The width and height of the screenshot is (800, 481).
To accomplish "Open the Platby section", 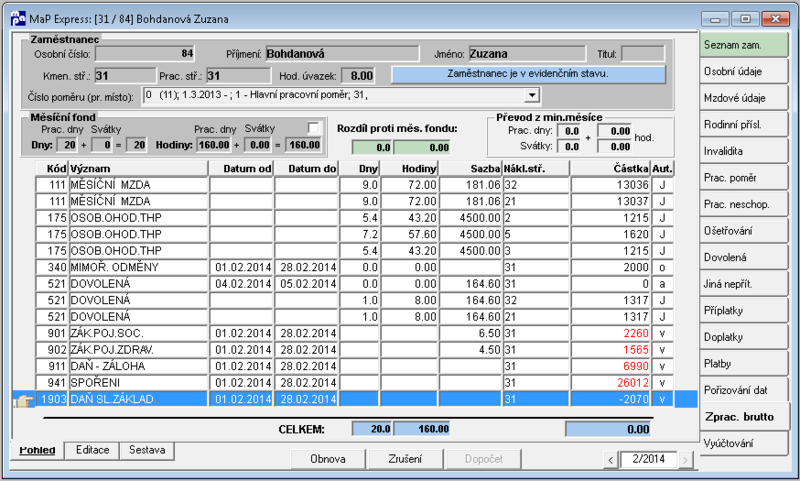I will [x=743, y=363].
